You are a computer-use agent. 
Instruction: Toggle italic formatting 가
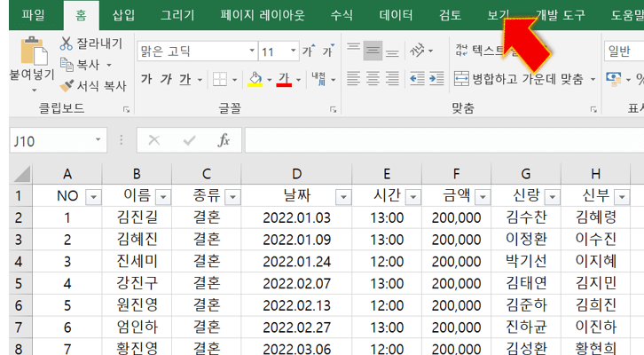[166, 78]
